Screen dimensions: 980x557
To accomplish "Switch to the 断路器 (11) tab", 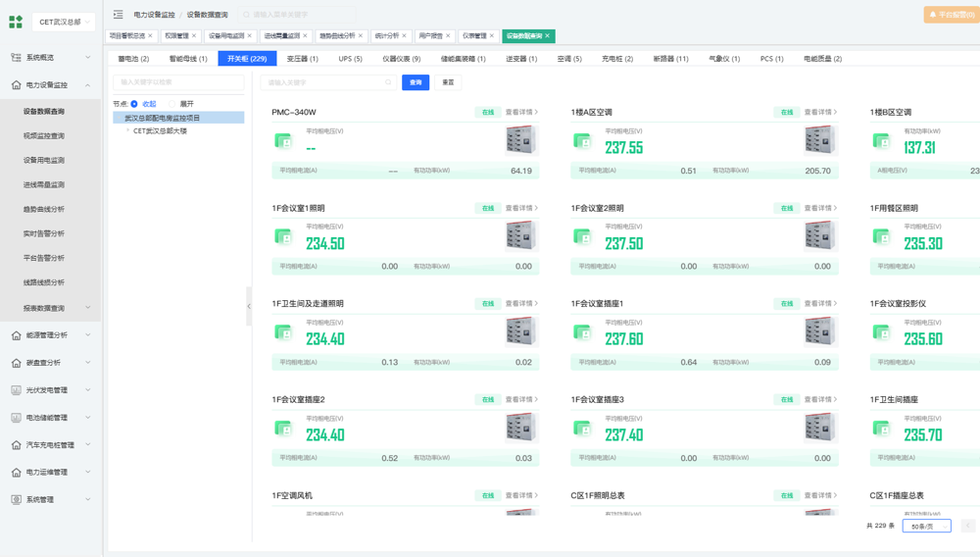I will pyautogui.click(x=670, y=59).
